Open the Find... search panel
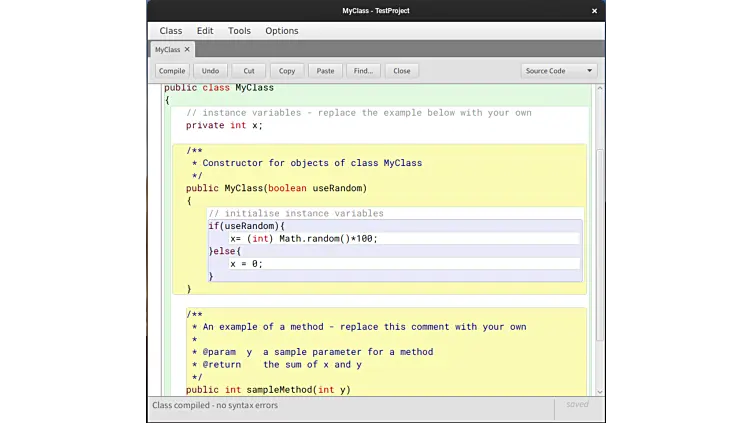 coord(363,71)
